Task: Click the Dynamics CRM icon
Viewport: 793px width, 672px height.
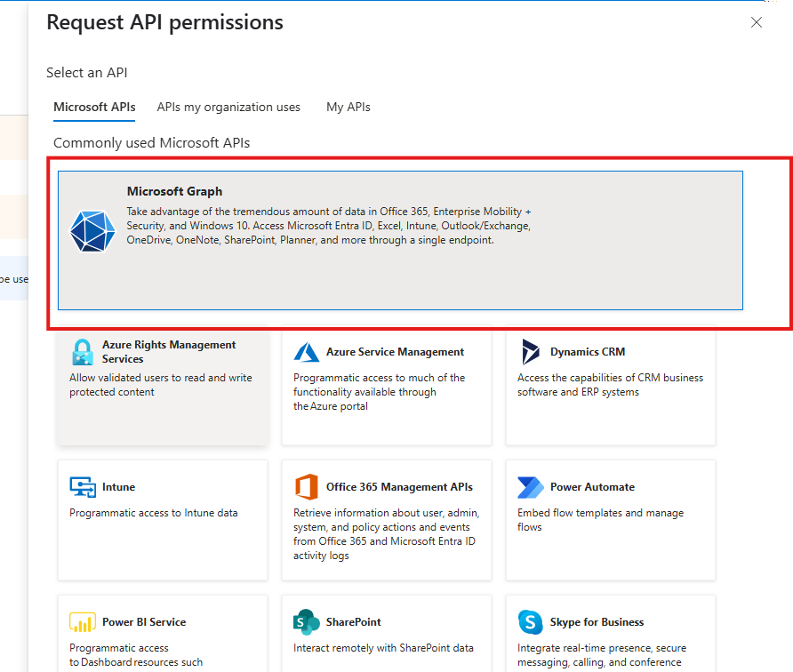Action: (x=531, y=351)
